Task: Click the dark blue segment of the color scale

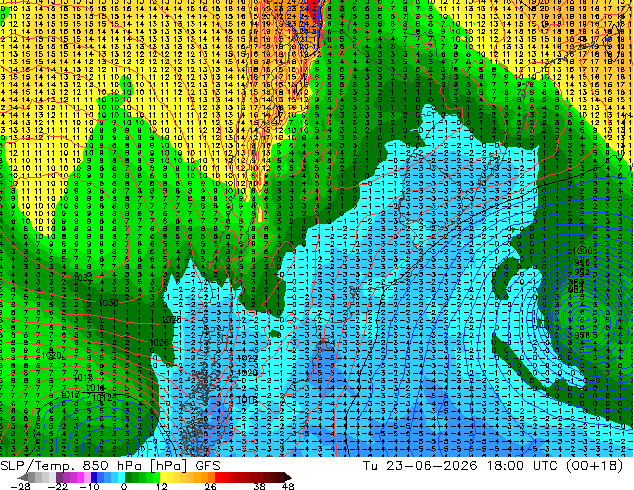Action: 94,477
